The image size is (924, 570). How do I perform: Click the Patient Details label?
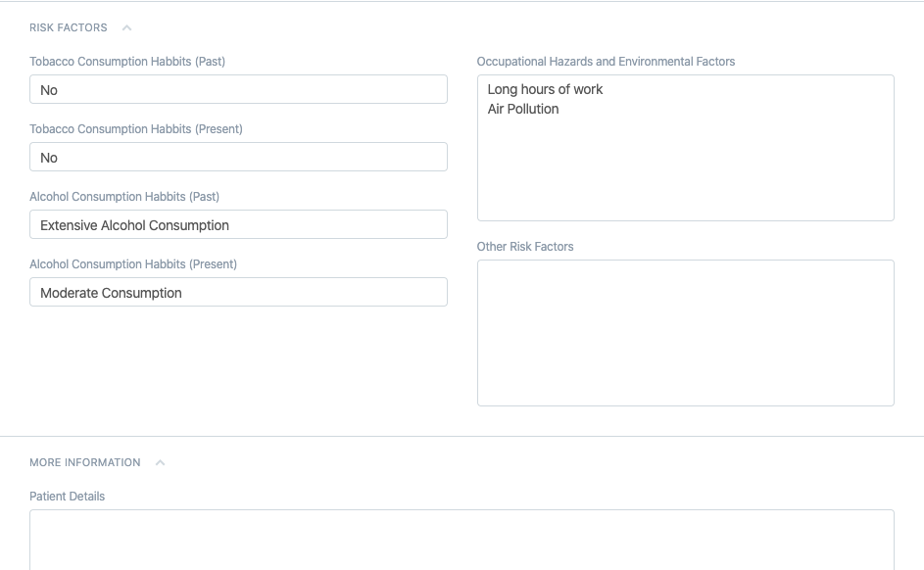[x=67, y=497]
